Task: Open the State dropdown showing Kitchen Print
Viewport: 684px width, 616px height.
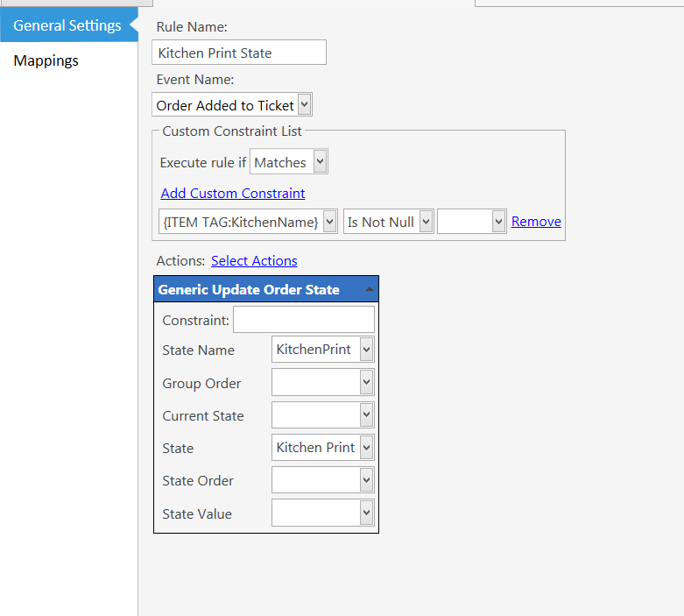Action: 366,447
